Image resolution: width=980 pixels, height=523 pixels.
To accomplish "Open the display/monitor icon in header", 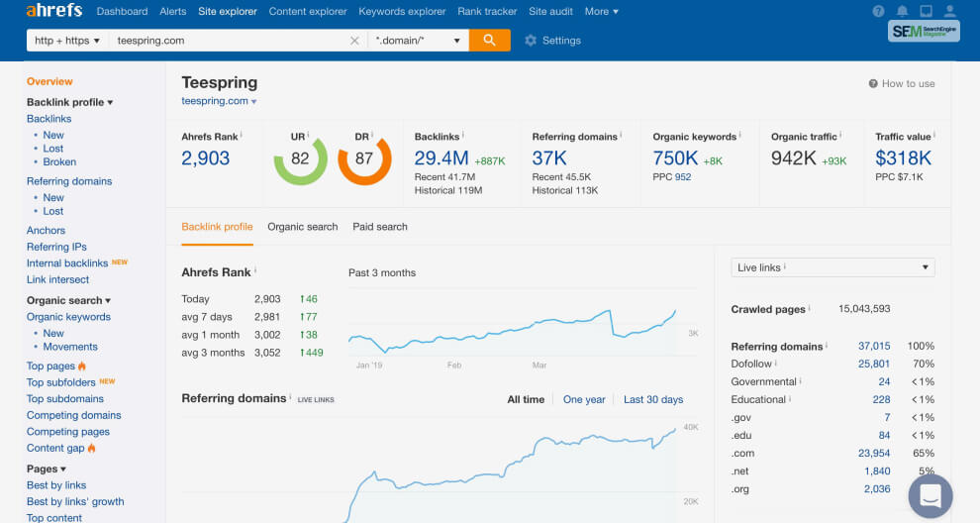I will point(926,11).
